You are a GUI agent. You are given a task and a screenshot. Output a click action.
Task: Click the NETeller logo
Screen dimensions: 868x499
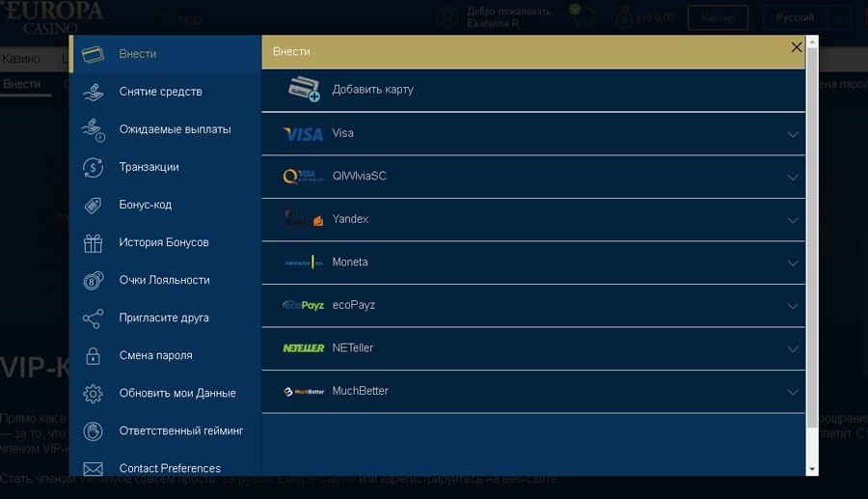click(304, 348)
